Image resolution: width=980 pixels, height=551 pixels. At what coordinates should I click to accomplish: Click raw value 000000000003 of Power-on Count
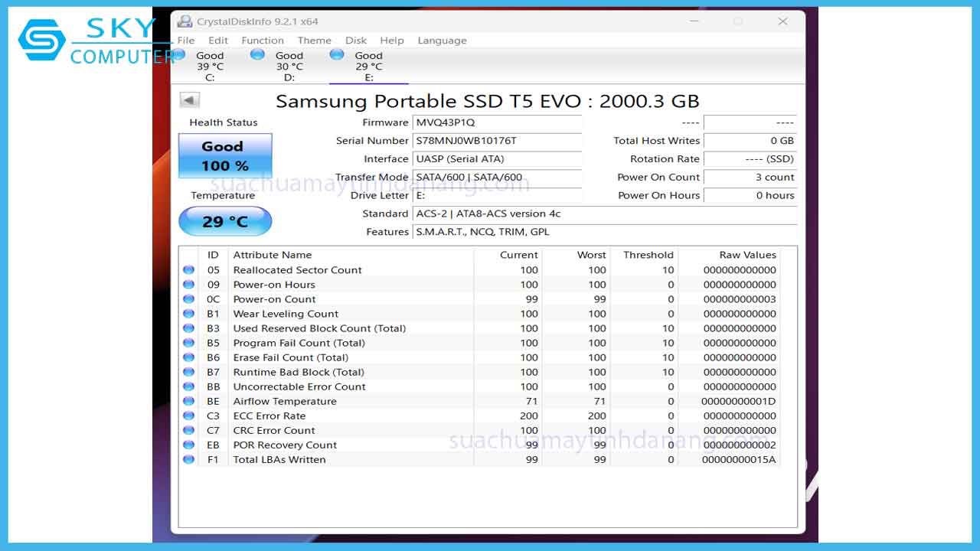(740, 298)
